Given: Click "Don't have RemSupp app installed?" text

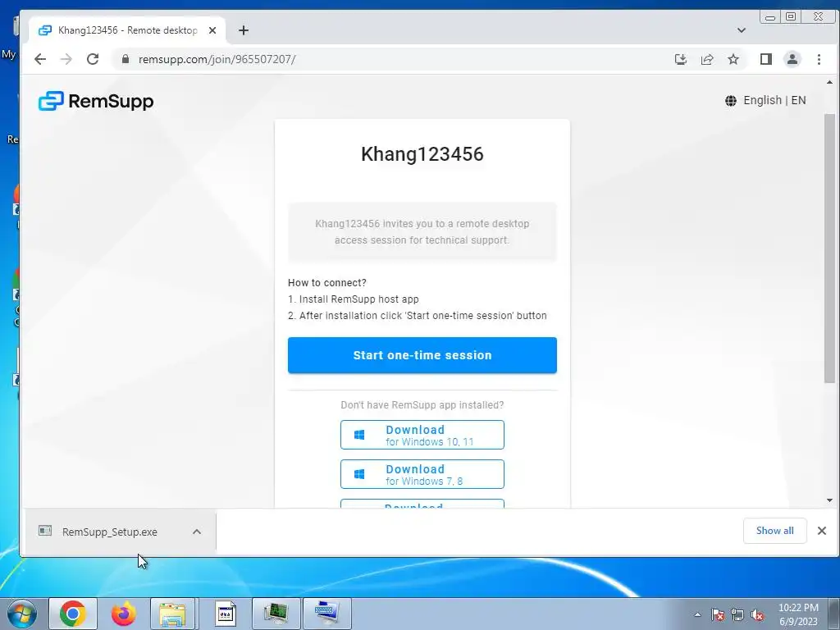Looking at the screenshot, I should click(422, 405).
